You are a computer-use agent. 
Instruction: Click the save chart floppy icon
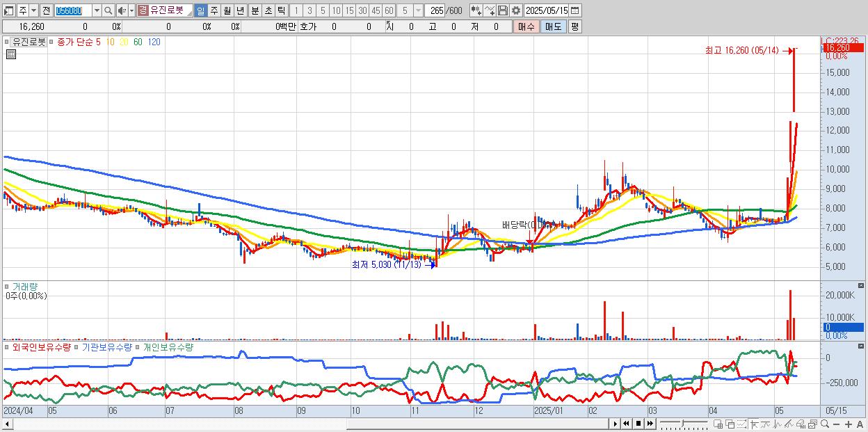coord(503,10)
